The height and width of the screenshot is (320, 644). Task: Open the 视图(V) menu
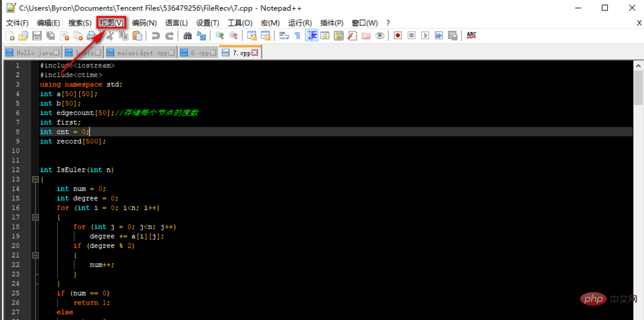[111, 22]
